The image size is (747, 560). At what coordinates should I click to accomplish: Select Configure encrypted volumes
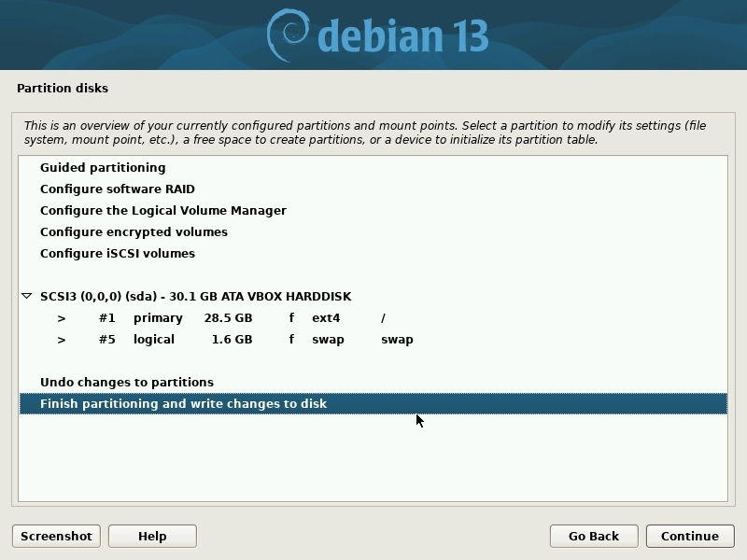click(x=373, y=231)
